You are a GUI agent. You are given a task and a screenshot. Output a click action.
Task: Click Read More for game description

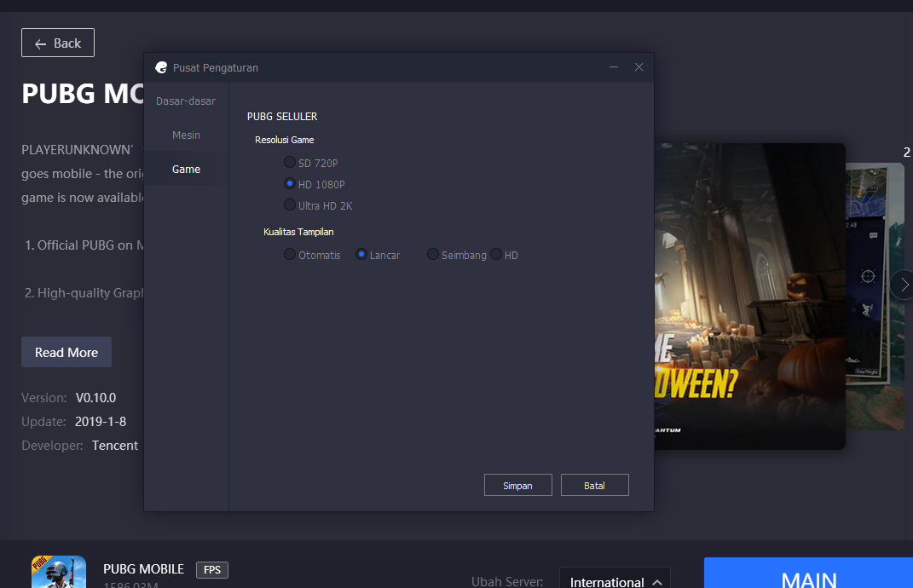66,352
